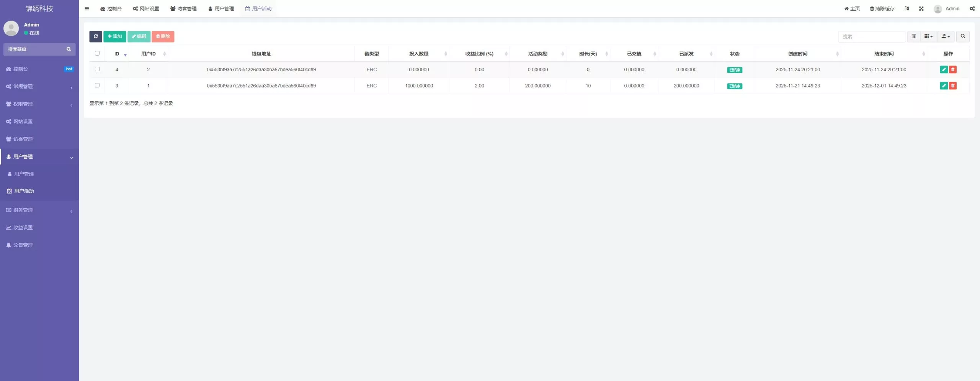Tick the checkbox for record ID 3
Viewport: 980px width, 381px height.
click(97, 85)
